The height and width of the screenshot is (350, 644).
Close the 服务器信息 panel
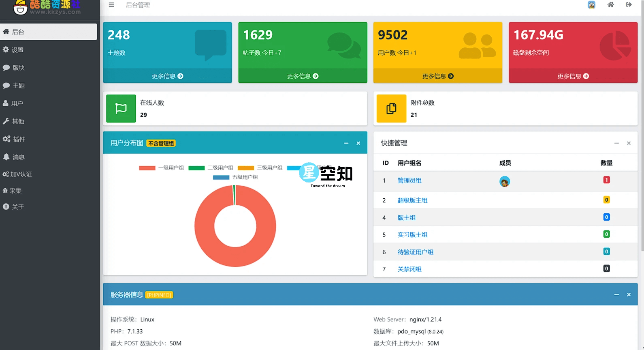[x=629, y=295]
